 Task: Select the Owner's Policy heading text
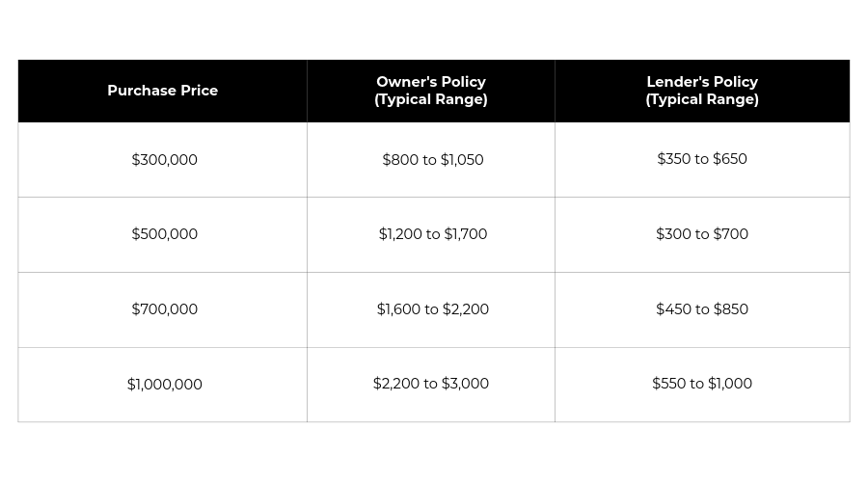(431, 82)
